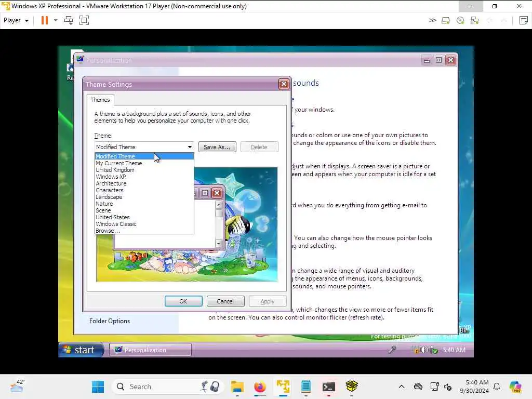Viewport: 532px width, 399px height.
Task: Click the CD/DVD drive device icon in VMware
Action: coord(460,21)
